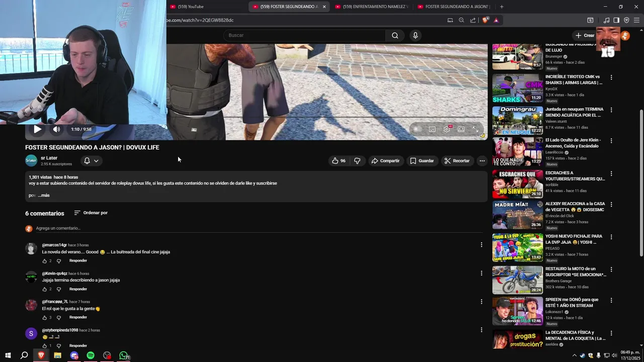Open the Brave playlist music note icon
Image resolution: width=644 pixels, height=362 pixels.
(606, 20)
